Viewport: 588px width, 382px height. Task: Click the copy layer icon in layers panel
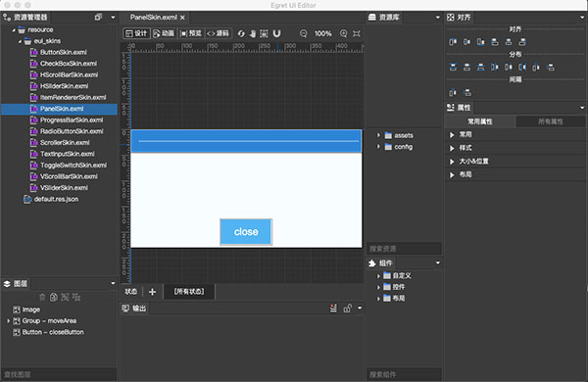[x=54, y=298]
